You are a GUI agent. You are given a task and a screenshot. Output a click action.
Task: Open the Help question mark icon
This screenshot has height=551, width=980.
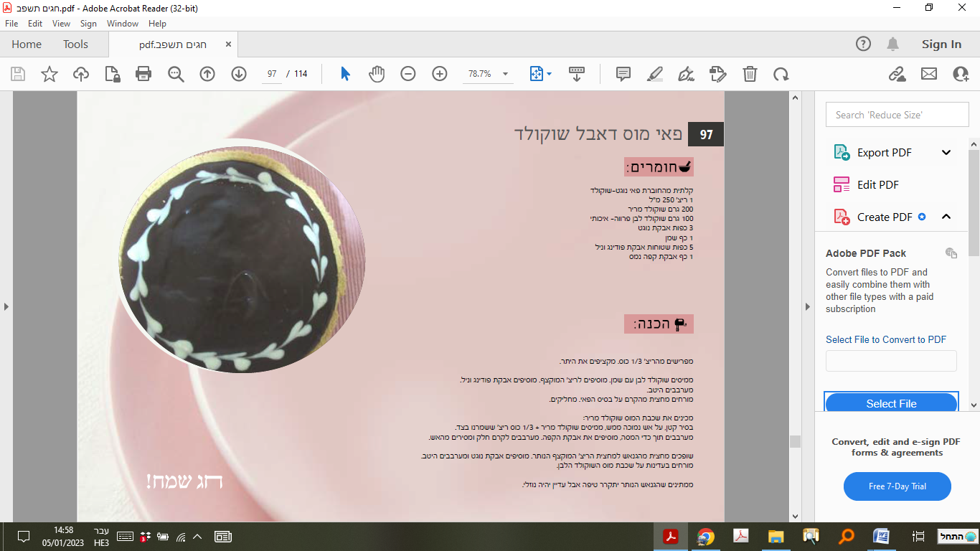tap(864, 44)
